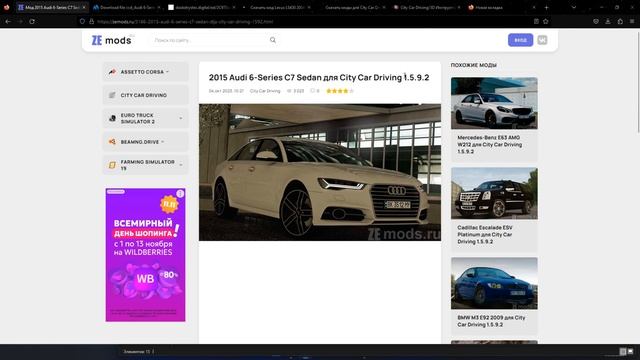Click the ad info icon on Wildberries banner

[180, 193]
